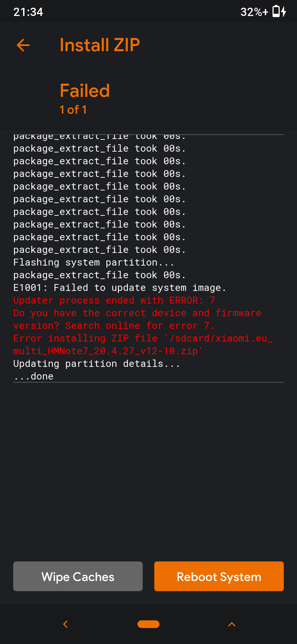Tap the empty area below the log

coord(148,468)
